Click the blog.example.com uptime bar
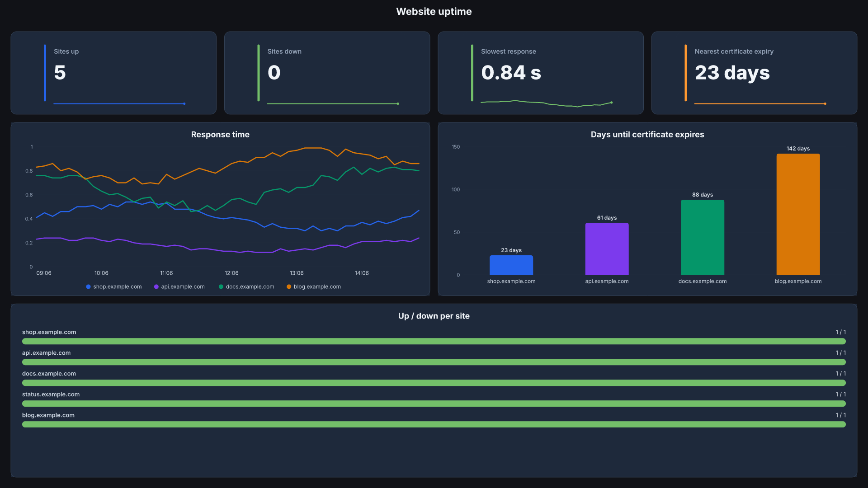Image resolution: width=868 pixels, height=488 pixels. [x=434, y=424]
